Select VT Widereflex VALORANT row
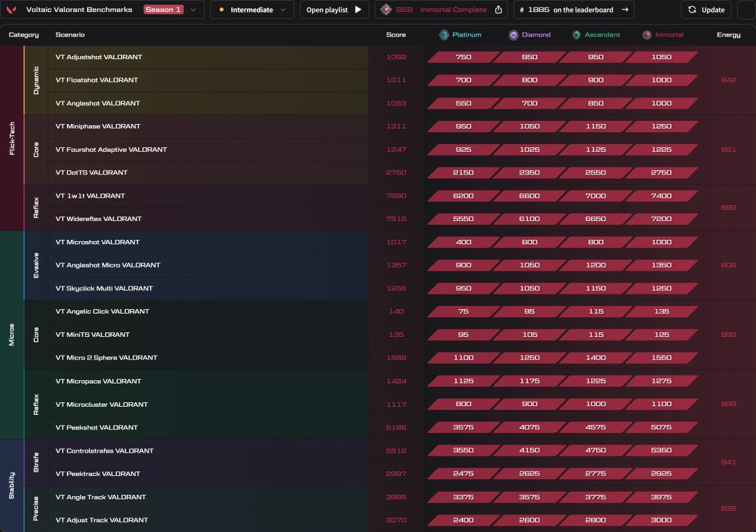Image resolution: width=756 pixels, height=532 pixels. 209,218
